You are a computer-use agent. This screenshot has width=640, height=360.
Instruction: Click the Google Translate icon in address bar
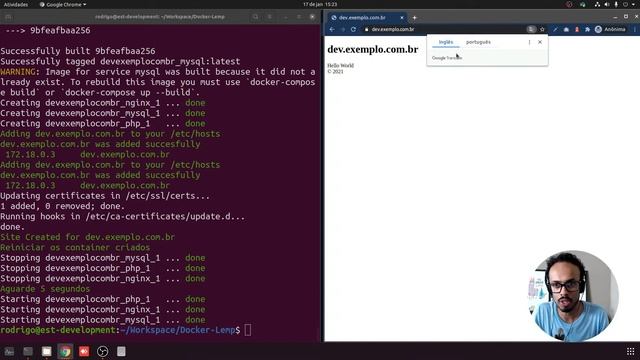tap(531, 29)
